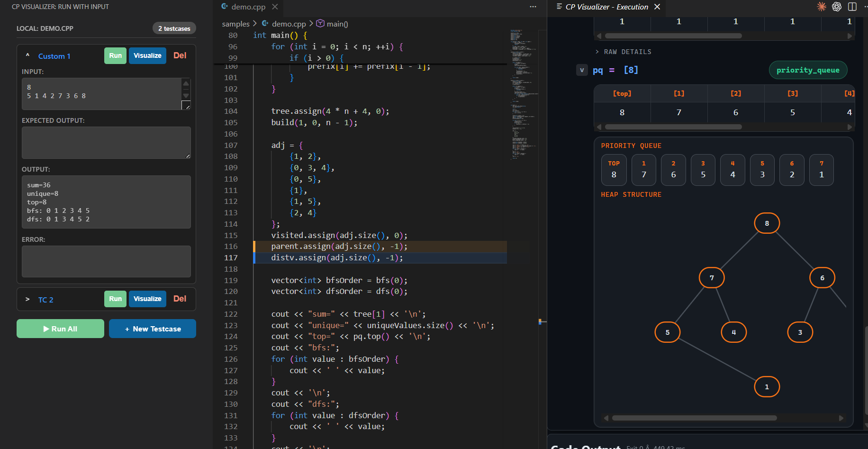
Task: Click the [3] column header in pq table
Action: pos(793,93)
